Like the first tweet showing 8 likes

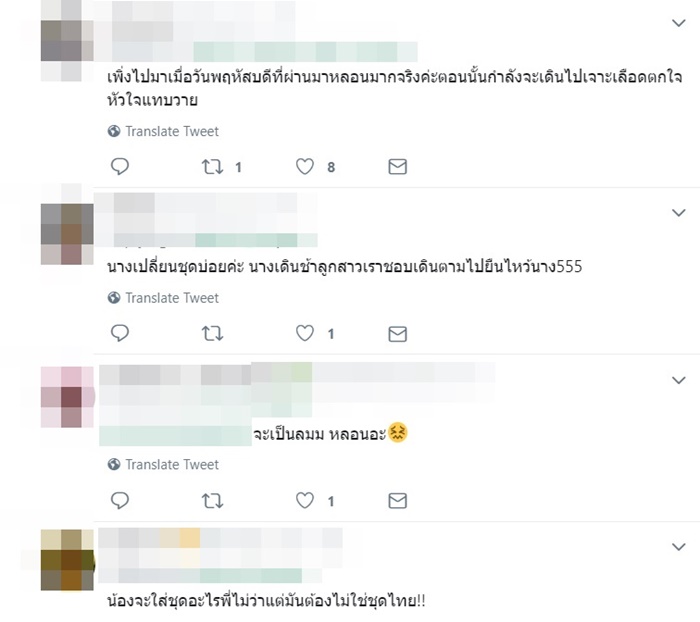coord(305,167)
